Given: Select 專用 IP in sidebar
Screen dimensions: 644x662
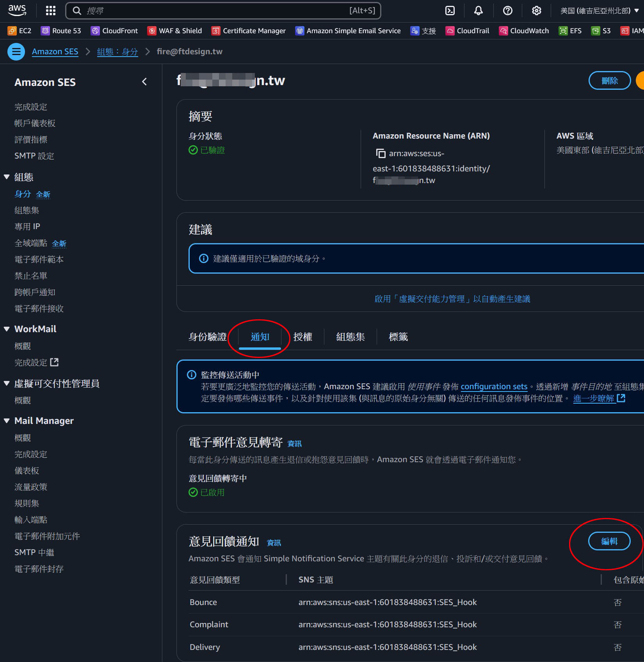Looking at the screenshot, I should (x=27, y=227).
